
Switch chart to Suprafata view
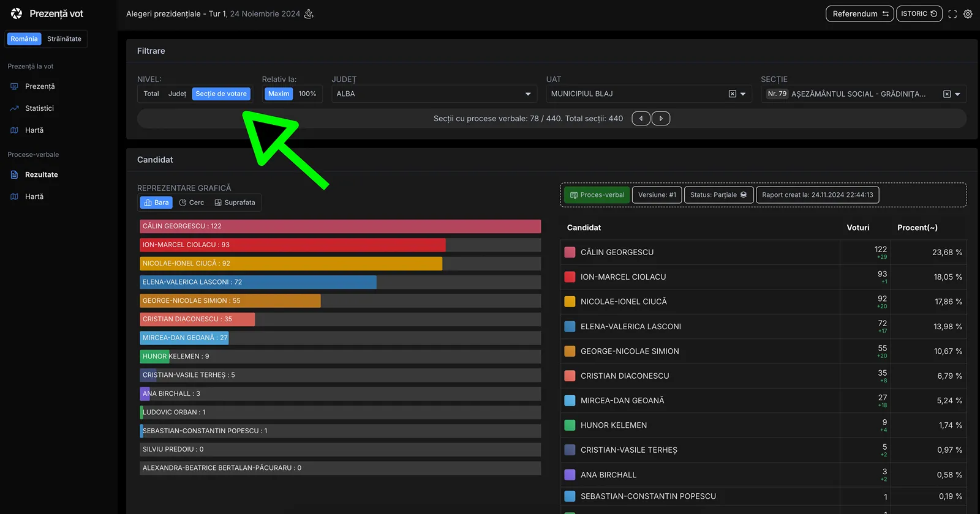[x=235, y=203]
